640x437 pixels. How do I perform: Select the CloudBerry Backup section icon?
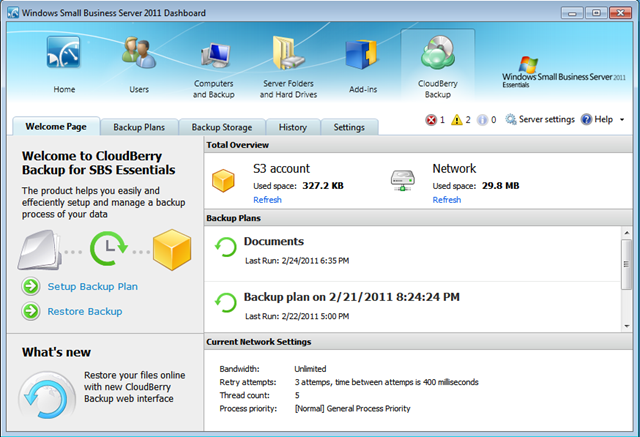coord(438,52)
